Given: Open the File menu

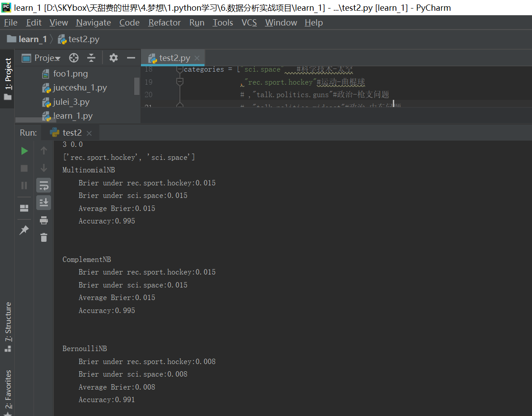Looking at the screenshot, I should pyautogui.click(x=11, y=23).
